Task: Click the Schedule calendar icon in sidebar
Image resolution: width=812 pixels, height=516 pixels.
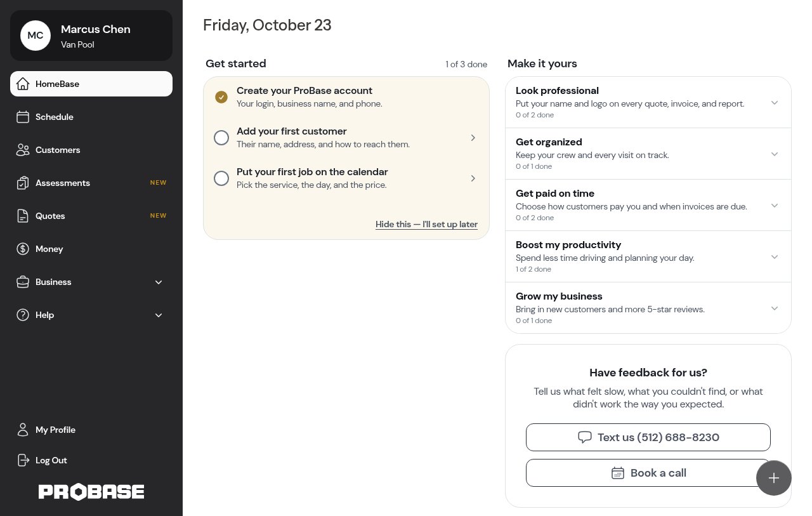Action: (23, 117)
